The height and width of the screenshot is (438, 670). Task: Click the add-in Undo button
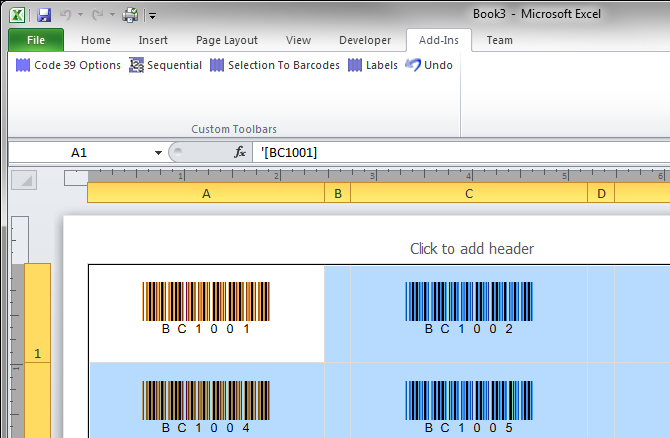point(429,65)
